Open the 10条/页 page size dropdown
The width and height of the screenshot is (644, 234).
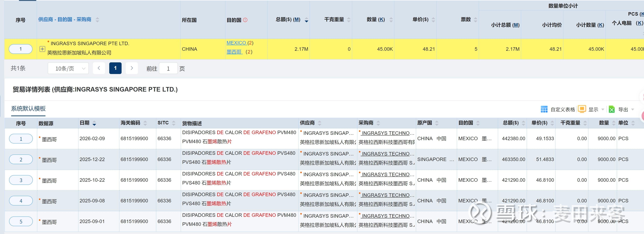68,68
